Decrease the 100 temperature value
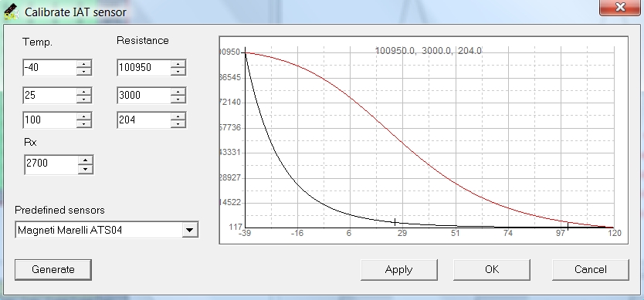The image size is (644, 300). click(84, 124)
